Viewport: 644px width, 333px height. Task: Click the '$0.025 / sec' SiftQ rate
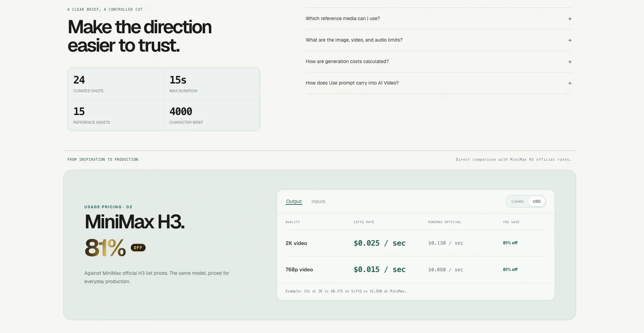click(x=379, y=243)
